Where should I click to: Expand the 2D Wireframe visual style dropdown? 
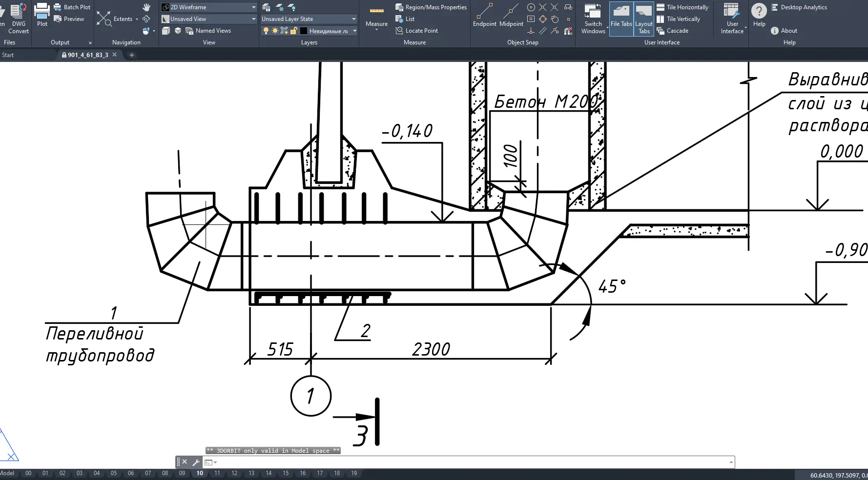click(x=253, y=7)
